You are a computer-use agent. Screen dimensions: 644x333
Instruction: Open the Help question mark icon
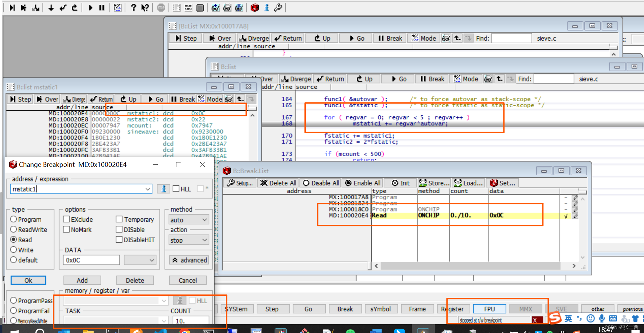click(133, 7)
